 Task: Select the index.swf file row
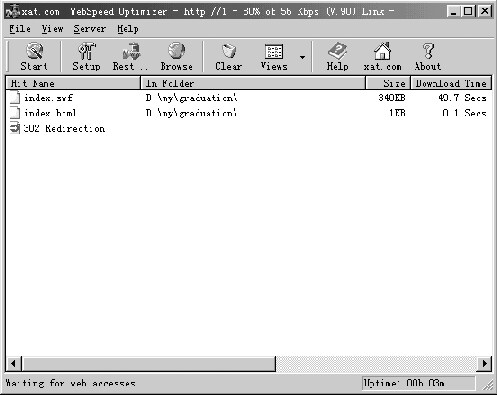pyautogui.click(x=249, y=98)
